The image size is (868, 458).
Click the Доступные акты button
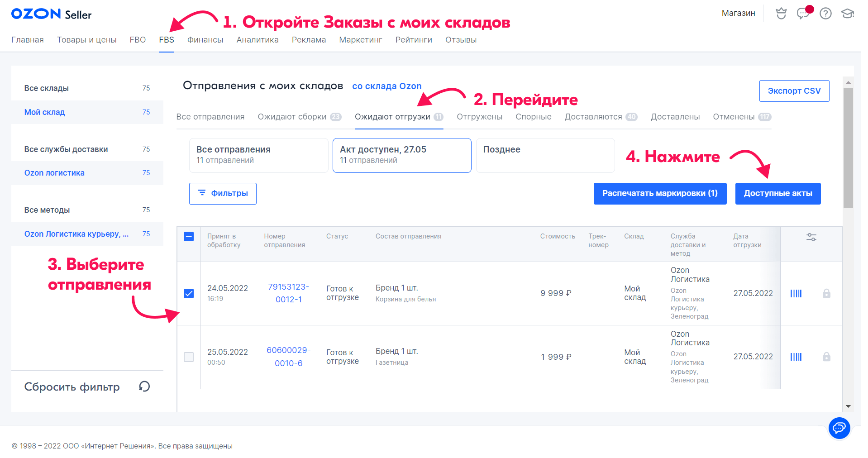[778, 194]
